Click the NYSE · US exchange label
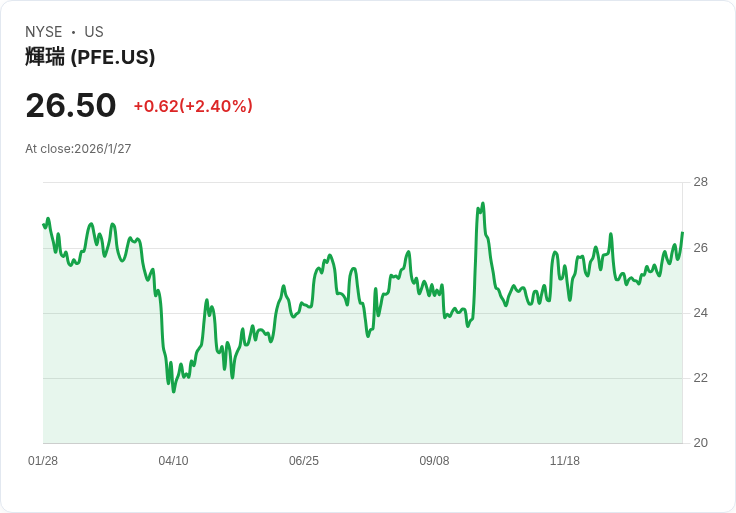This screenshot has height=513, width=736. click(x=64, y=32)
